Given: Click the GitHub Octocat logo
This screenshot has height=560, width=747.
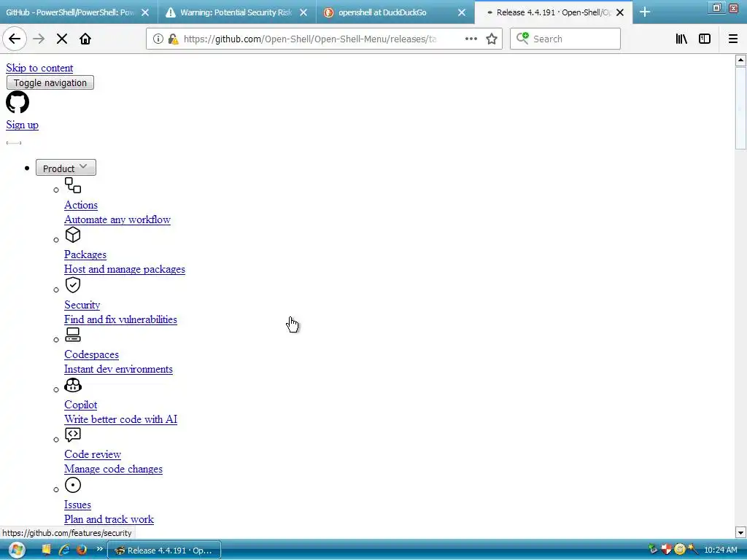Looking at the screenshot, I should coord(18,102).
